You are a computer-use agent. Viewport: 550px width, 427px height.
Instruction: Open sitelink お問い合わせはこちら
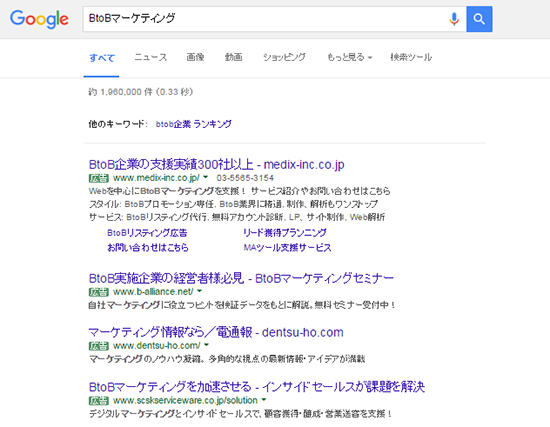(x=148, y=247)
